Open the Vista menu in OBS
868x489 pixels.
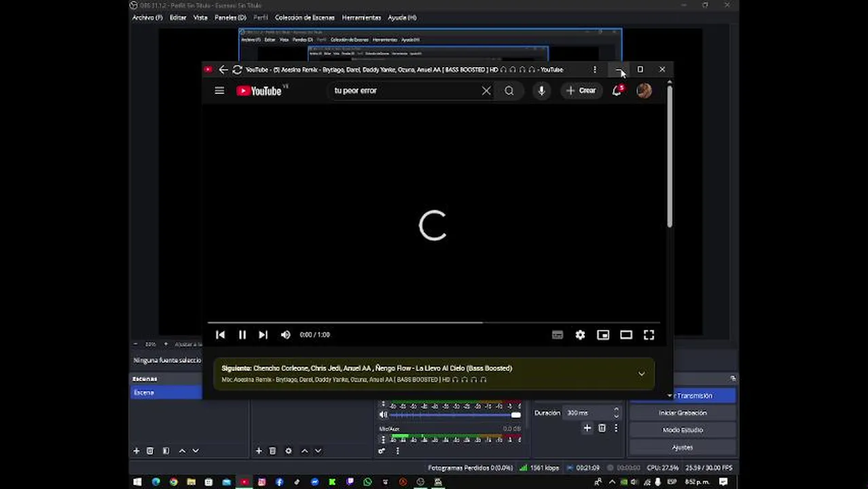200,18
